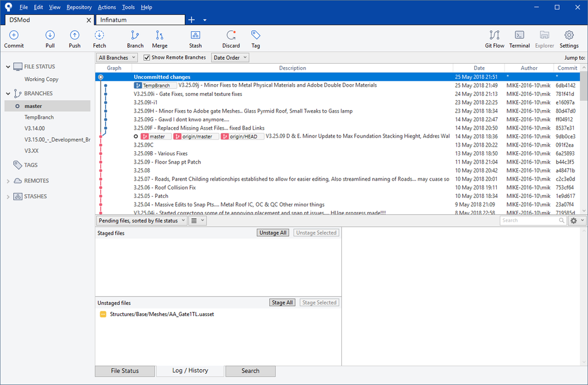
Task: Open the Repository menu
Action: 79,7
